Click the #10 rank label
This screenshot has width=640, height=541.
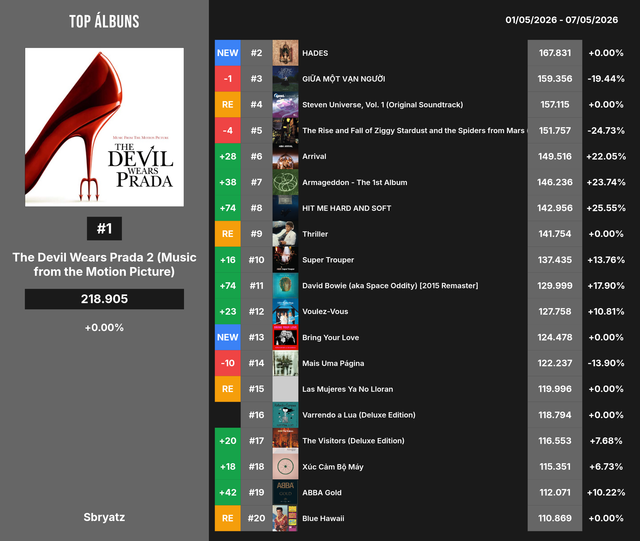(x=257, y=260)
